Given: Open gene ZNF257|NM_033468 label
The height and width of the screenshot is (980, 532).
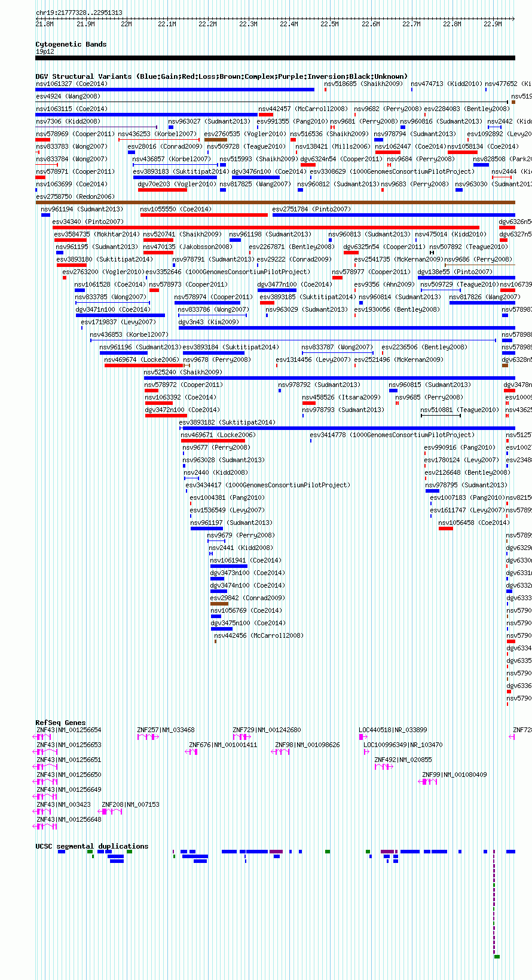Looking at the screenshot, I should [166, 730].
